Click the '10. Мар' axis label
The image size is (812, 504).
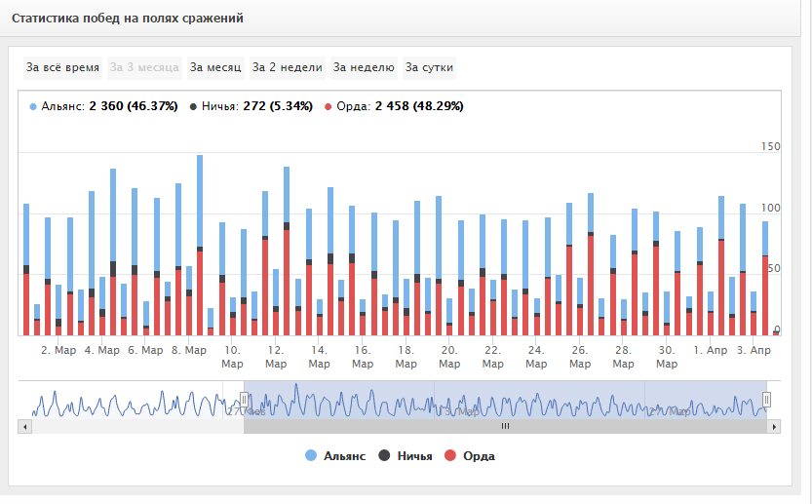233,358
